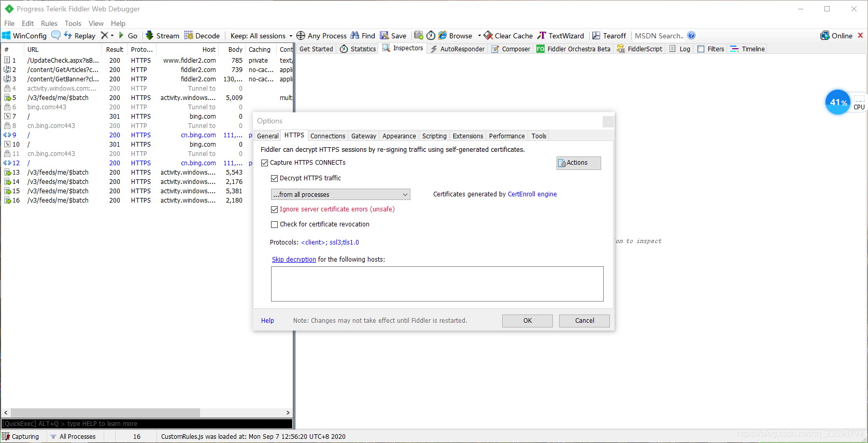Open the '...from all processes' dropdown
This screenshot has height=443, width=868.
coord(340,194)
